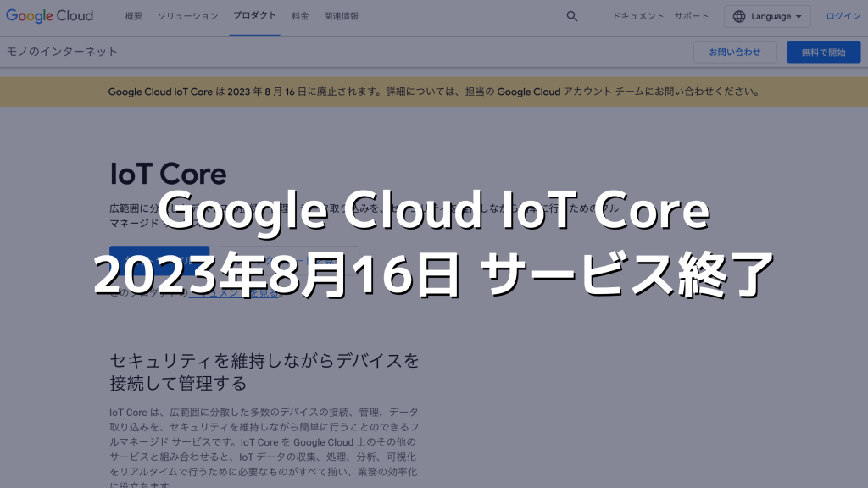Expand the ソリューション navigation menu

187,15
